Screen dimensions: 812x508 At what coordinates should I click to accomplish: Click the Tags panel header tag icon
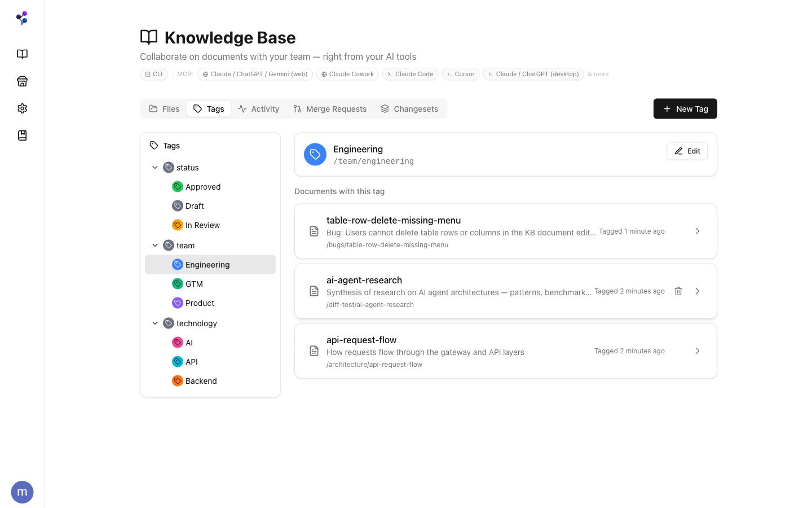point(154,146)
